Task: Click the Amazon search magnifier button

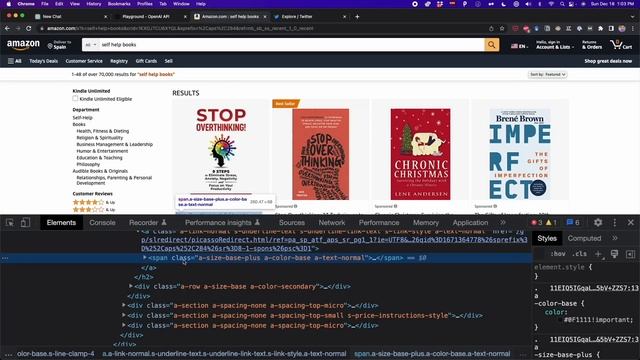Action: [x=491, y=44]
